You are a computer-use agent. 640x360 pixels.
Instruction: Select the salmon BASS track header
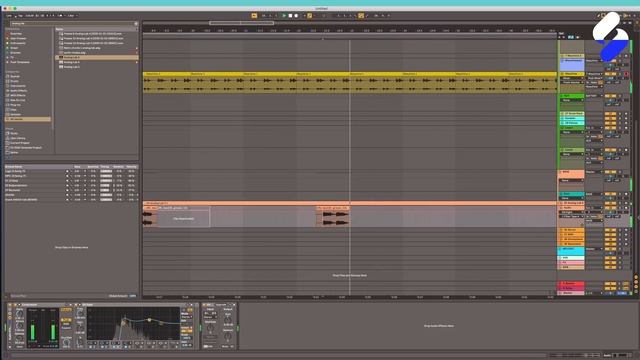point(571,173)
